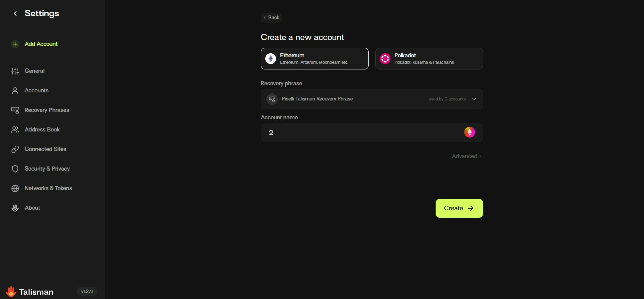The height and width of the screenshot is (299, 644).
Task: Click the Settings back arrow icon
Action: (15, 13)
